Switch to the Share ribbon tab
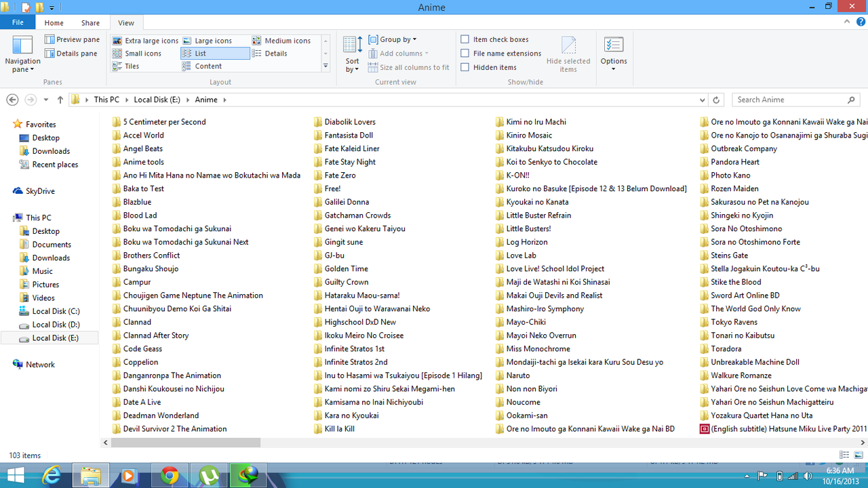This screenshot has width=868, height=488. click(x=90, y=23)
